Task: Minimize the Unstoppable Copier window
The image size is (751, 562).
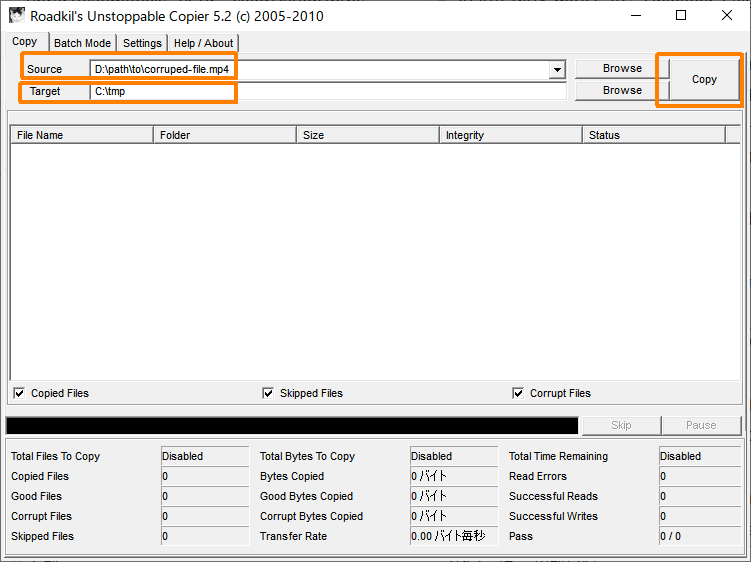Action: click(636, 16)
